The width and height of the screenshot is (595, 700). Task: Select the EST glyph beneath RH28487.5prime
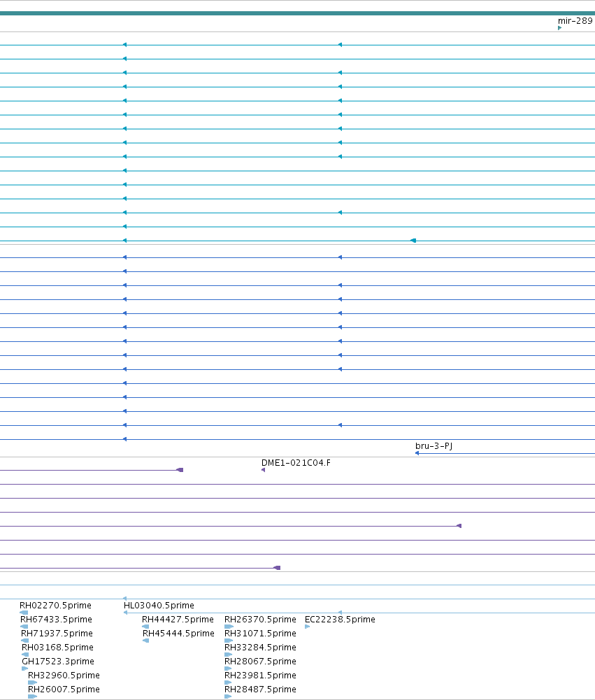pyautogui.click(x=228, y=697)
